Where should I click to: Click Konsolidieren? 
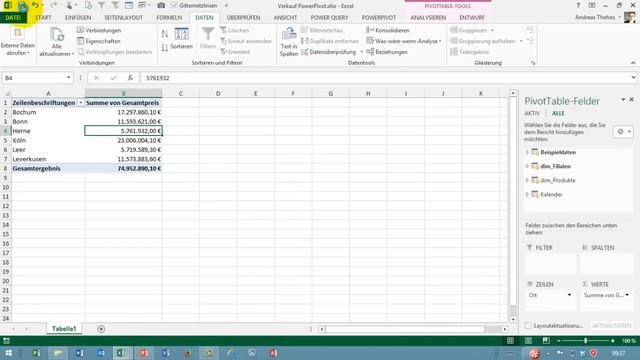point(388,30)
